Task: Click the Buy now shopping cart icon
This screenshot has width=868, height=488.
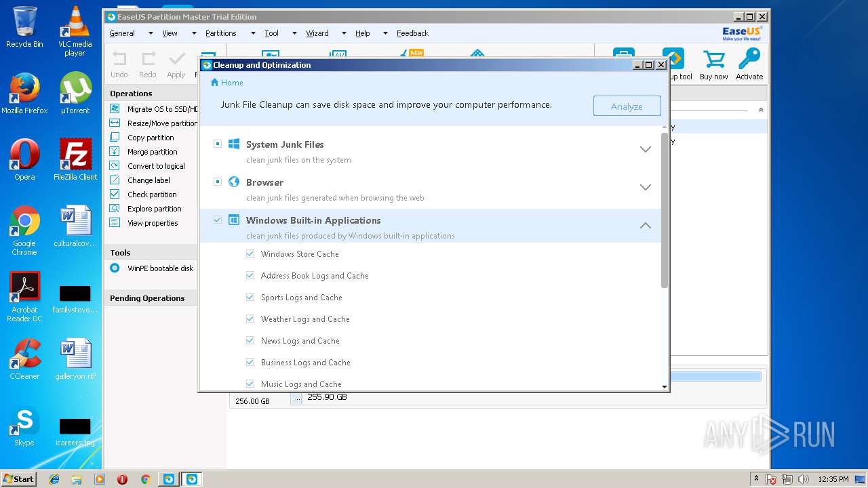Action: (714, 60)
